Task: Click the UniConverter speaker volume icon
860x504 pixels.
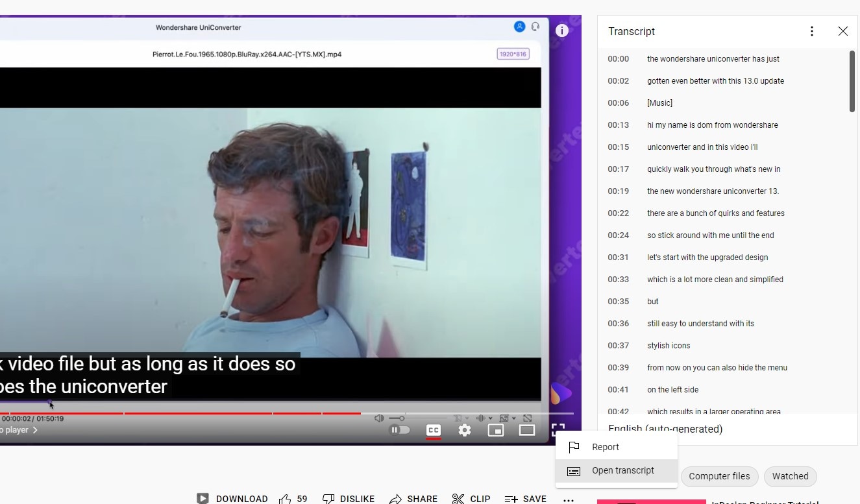Action: click(x=379, y=418)
